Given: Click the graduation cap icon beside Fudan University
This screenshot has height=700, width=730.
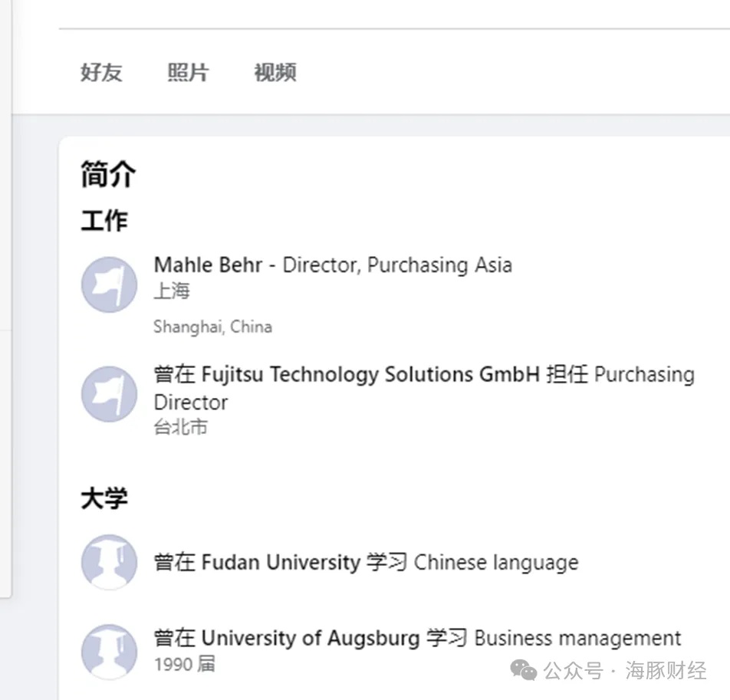Looking at the screenshot, I should (x=109, y=562).
